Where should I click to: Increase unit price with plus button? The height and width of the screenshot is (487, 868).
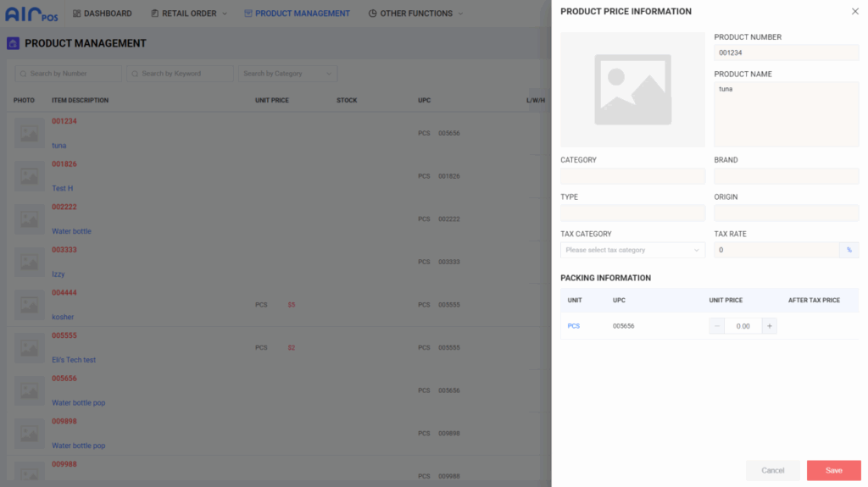pos(769,326)
